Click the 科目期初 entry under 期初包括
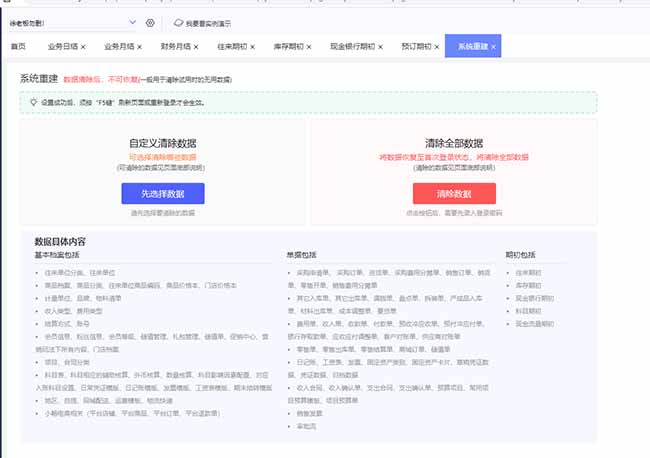 pos(528,311)
